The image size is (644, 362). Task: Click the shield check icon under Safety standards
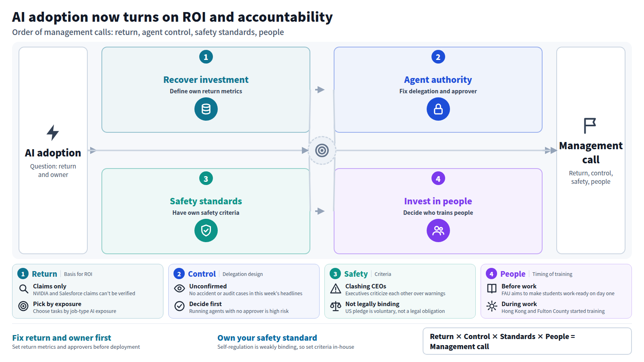click(206, 230)
